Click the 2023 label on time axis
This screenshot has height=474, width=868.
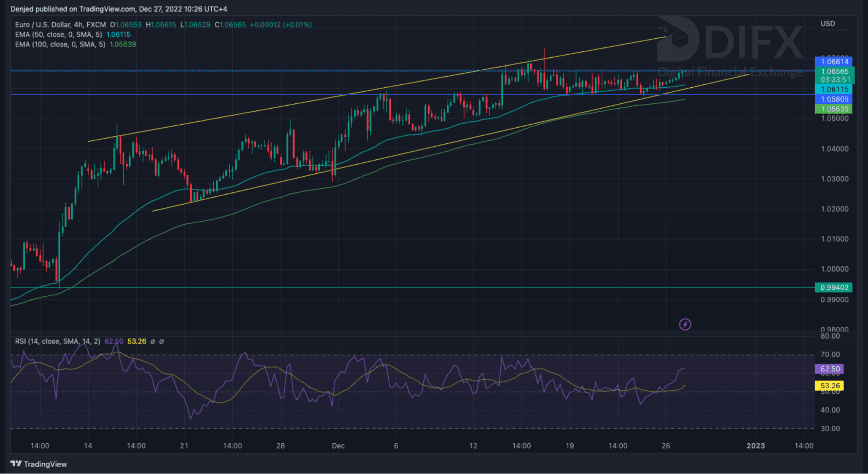(755, 446)
